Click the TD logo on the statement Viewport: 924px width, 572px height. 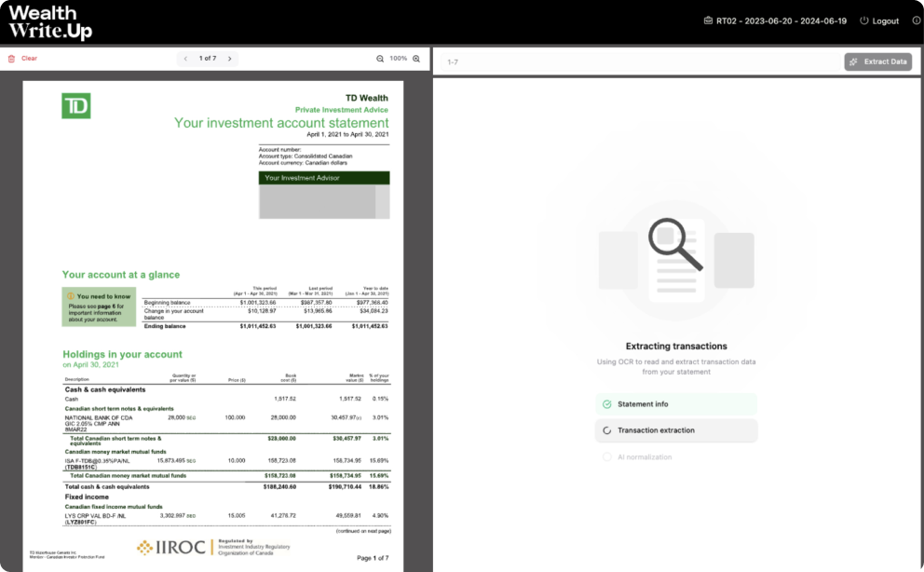76,106
